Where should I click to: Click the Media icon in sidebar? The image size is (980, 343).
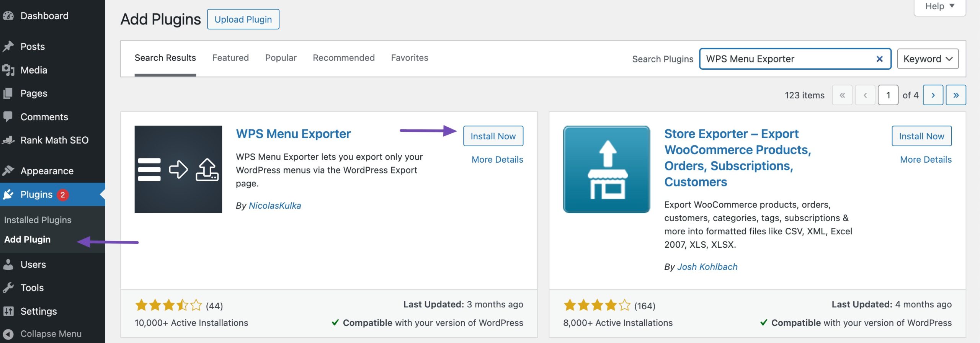pyautogui.click(x=8, y=70)
